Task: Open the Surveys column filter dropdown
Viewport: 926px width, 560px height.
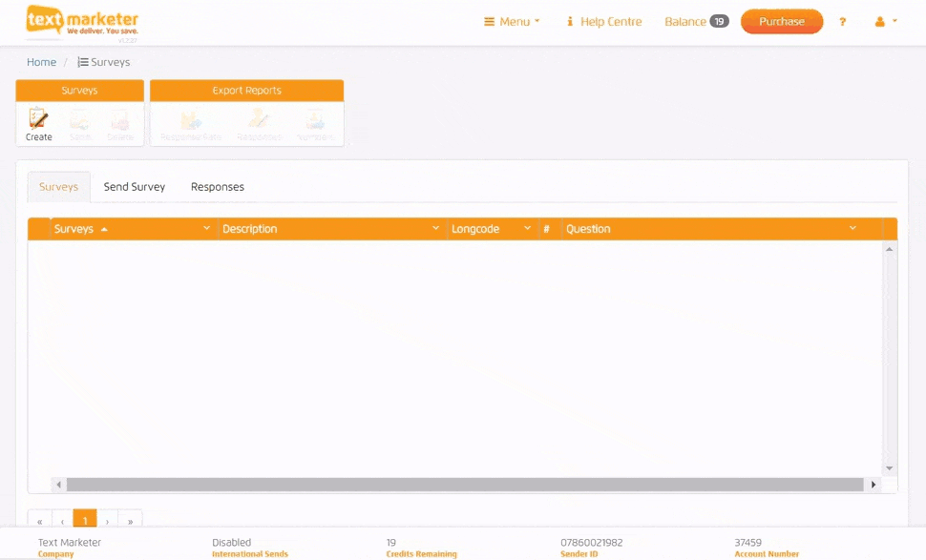Action: tap(207, 229)
